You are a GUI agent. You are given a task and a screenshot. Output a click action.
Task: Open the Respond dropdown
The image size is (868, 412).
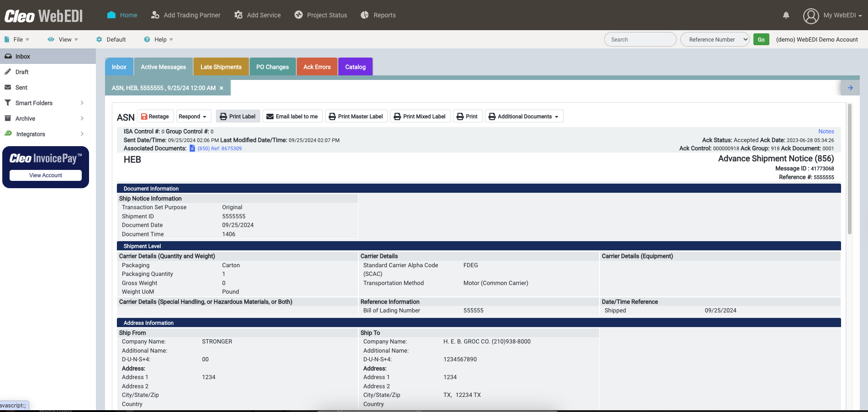click(194, 116)
